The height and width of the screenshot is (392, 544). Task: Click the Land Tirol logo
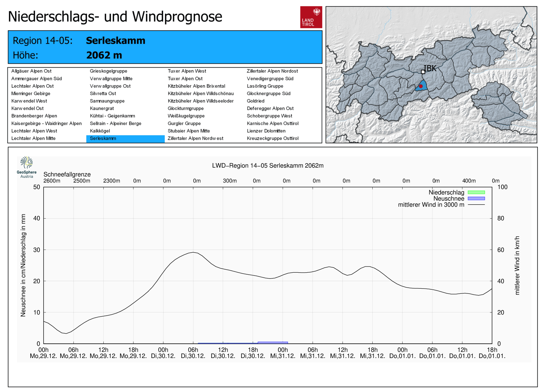click(x=311, y=17)
